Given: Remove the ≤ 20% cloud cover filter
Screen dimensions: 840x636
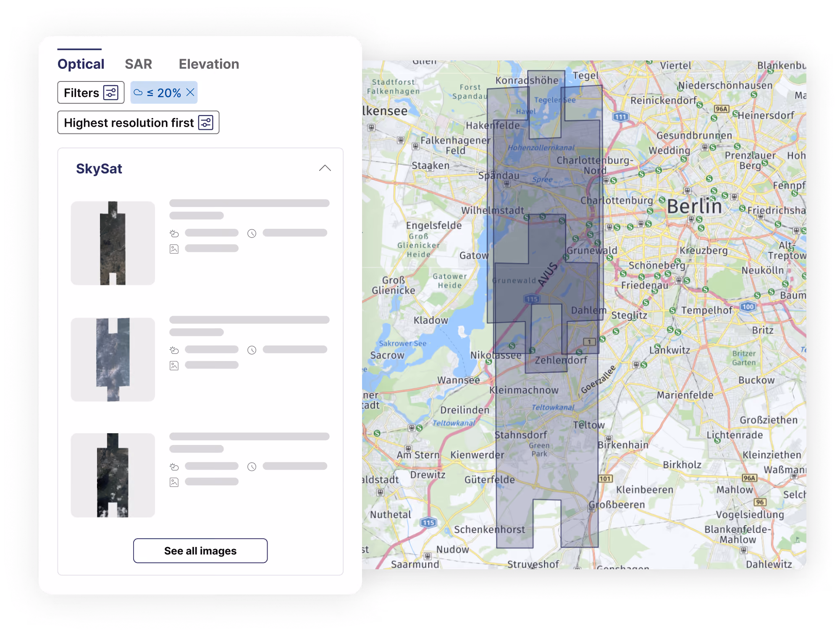Looking at the screenshot, I should 190,92.
